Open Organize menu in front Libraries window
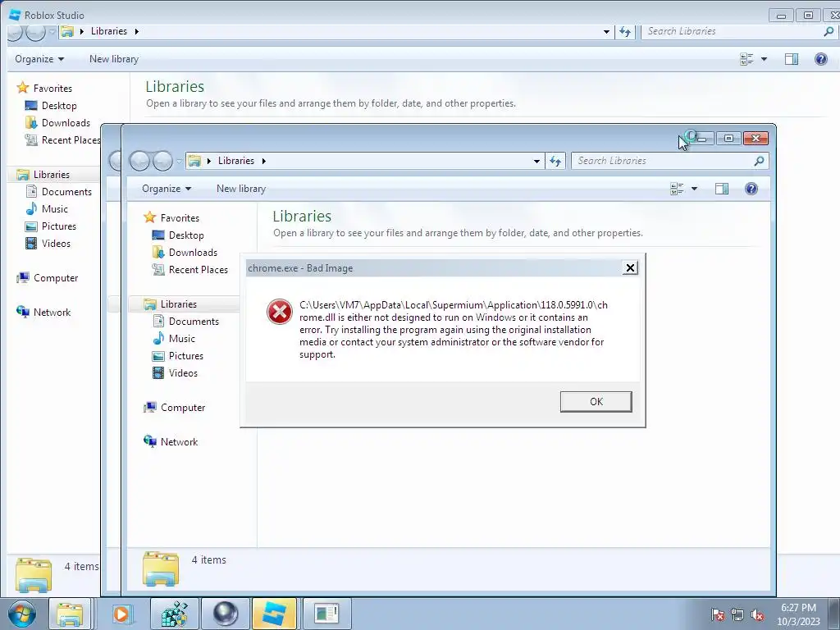Image resolution: width=840 pixels, height=630 pixels. click(166, 189)
